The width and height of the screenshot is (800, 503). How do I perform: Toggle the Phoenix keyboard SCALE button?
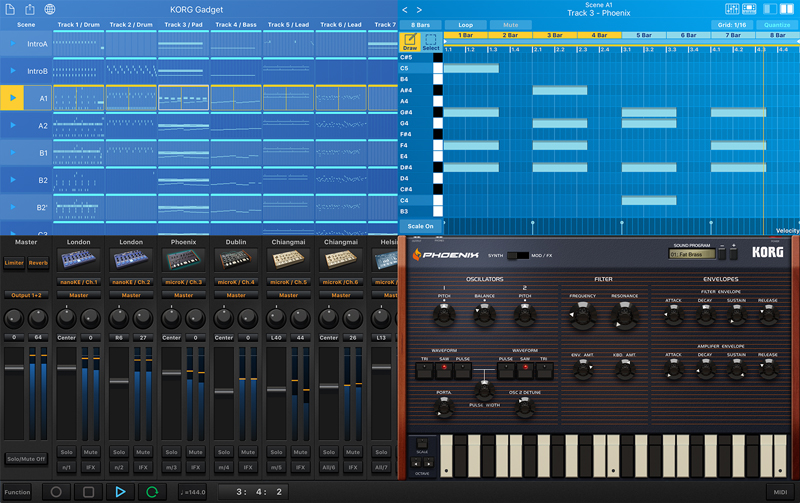click(422, 443)
